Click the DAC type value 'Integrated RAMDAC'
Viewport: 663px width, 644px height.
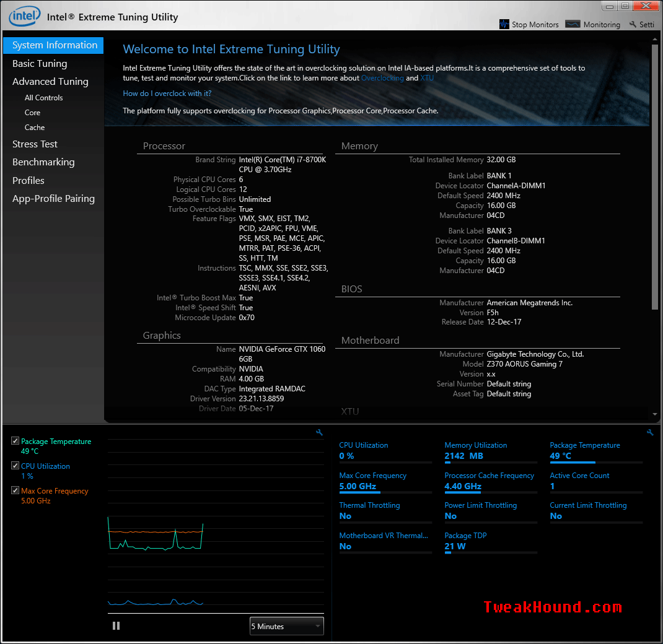pyautogui.click(x=272, y=389)
